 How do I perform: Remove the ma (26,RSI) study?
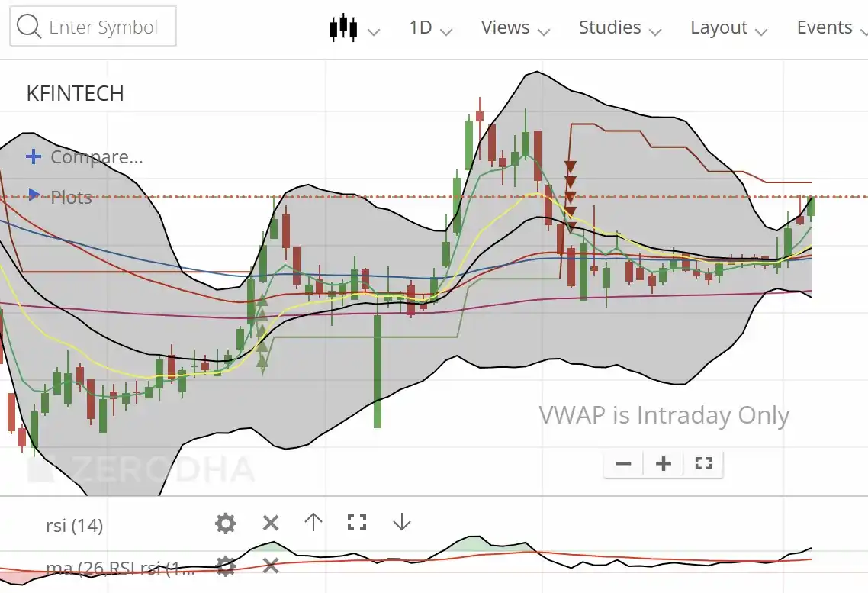pos(271,566)
